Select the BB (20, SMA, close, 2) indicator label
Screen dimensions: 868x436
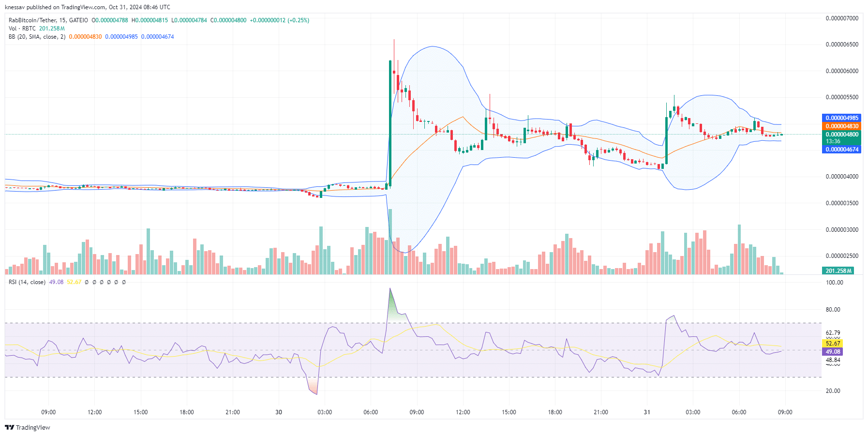pos(37,37)
